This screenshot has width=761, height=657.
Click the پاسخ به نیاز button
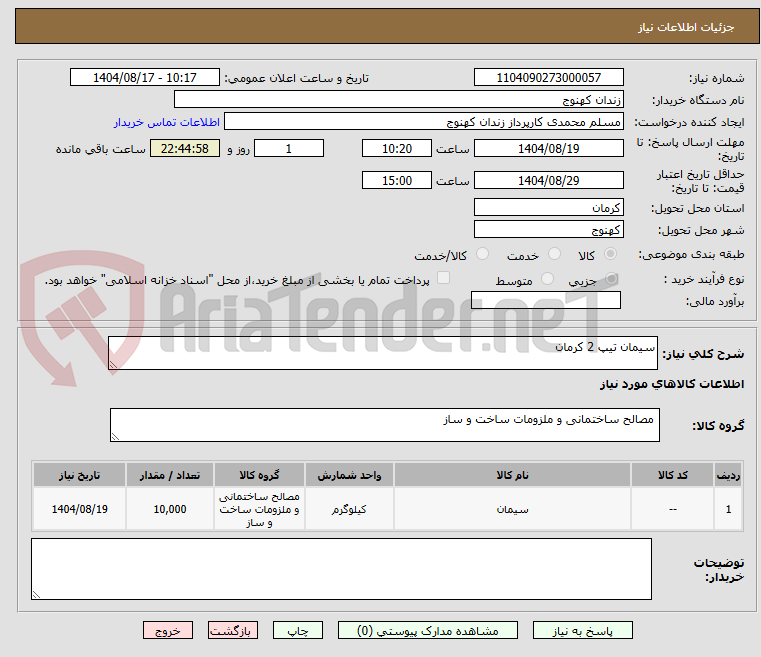[x=582, y=630]
